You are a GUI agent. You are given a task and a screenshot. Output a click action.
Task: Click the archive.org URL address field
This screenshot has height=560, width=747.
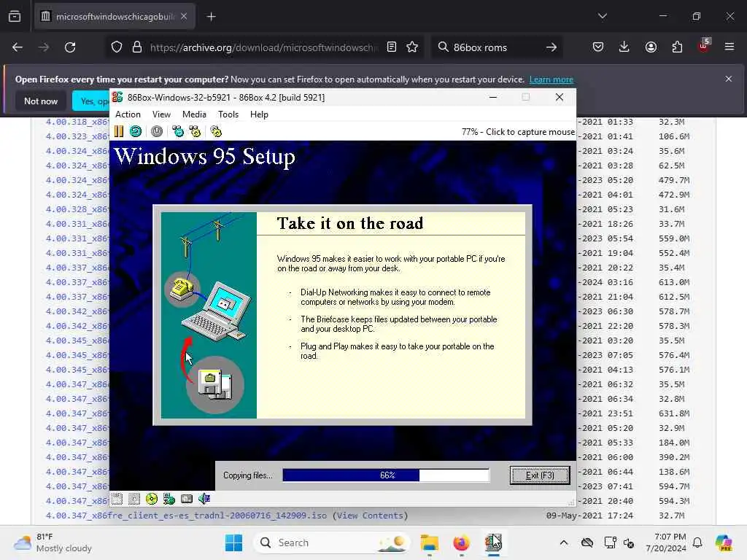263,47
